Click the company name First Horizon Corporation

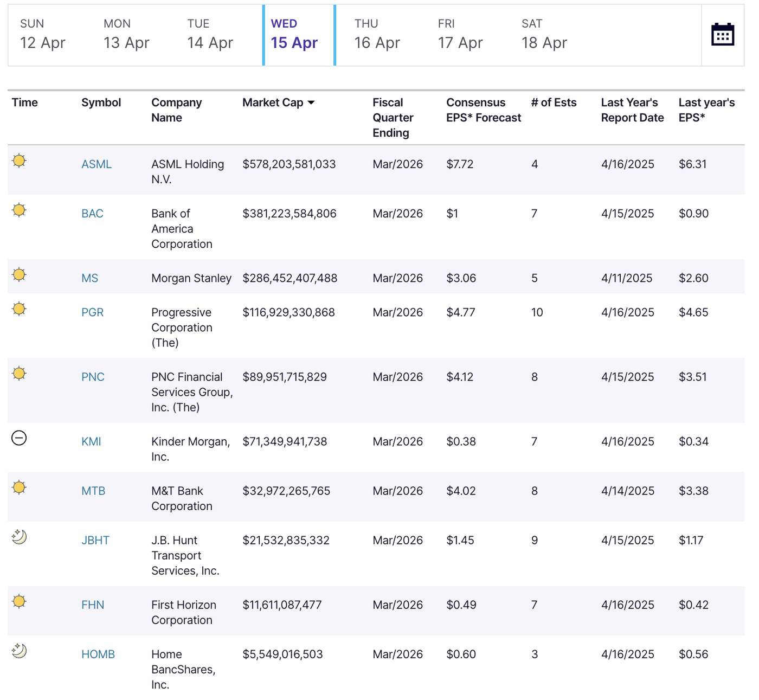[184, 612]
